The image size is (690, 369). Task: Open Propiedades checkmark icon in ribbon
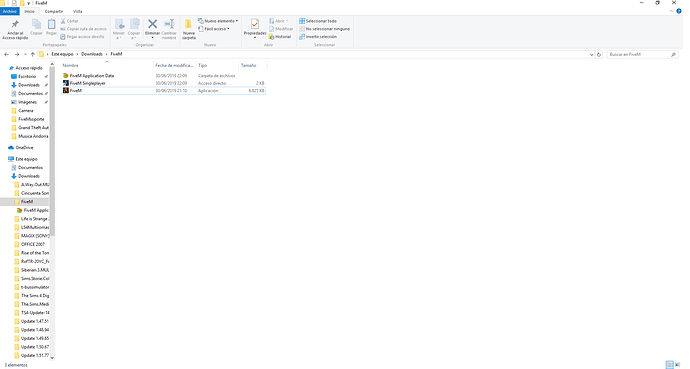click(254, 24)
